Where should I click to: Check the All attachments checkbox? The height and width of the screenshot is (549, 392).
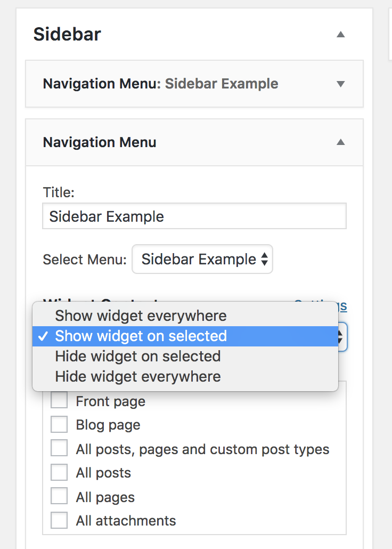[x=59, y=520]
